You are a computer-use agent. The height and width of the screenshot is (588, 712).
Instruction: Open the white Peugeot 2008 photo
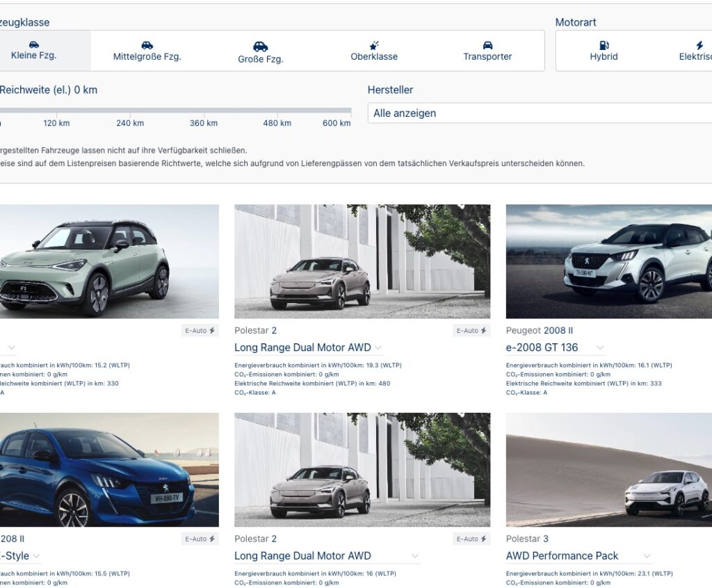point(608,261)
